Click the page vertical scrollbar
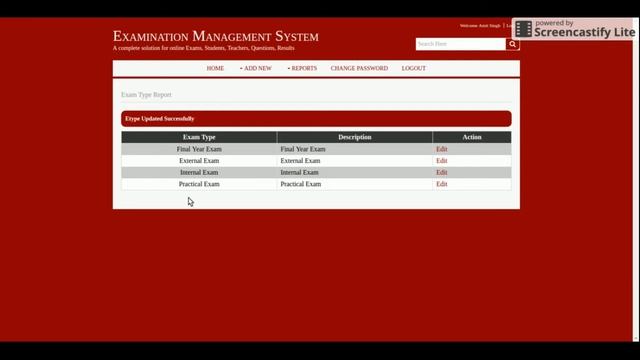 [636, 180]
